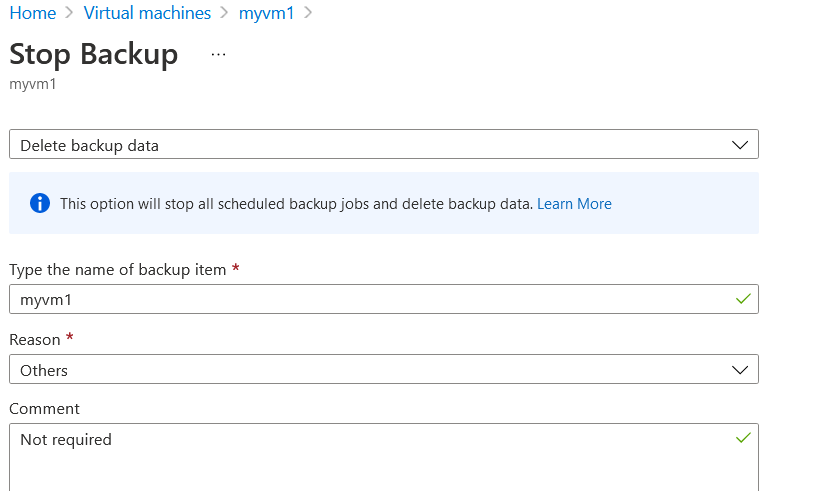Click the breadcrumb chevron after Virtual machines
The width and height of the screenshot is (828, 491).
[224, 13]
